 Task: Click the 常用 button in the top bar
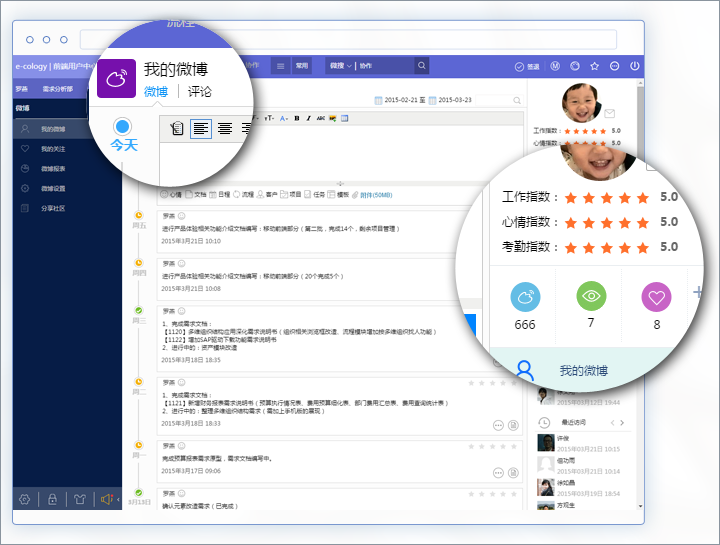pos(302,66)
